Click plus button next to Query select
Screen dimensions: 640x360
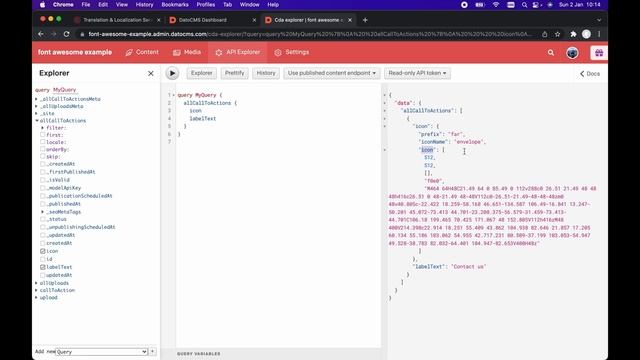[x=153, y=351]
